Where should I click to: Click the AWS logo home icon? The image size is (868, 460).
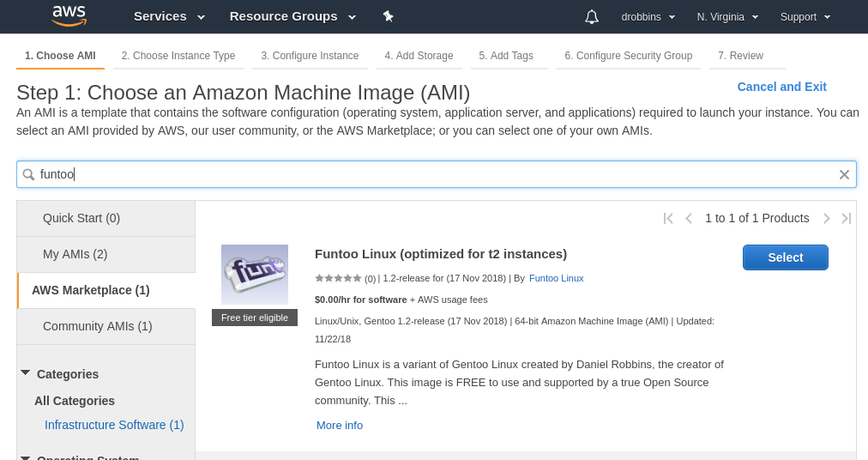[x=69, y=16]
